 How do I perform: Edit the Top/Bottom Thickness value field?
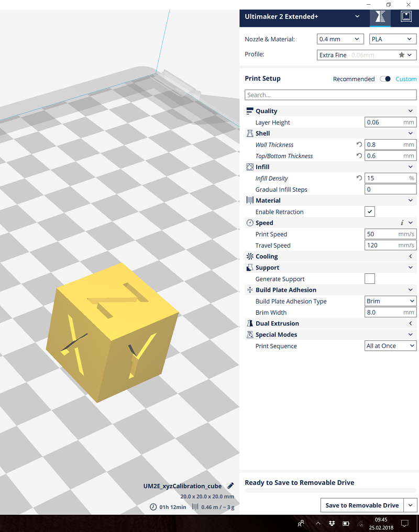pos(391,156)
